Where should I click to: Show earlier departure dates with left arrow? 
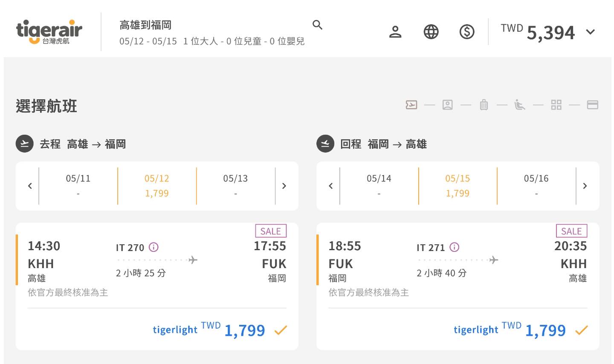pos(30,186)
